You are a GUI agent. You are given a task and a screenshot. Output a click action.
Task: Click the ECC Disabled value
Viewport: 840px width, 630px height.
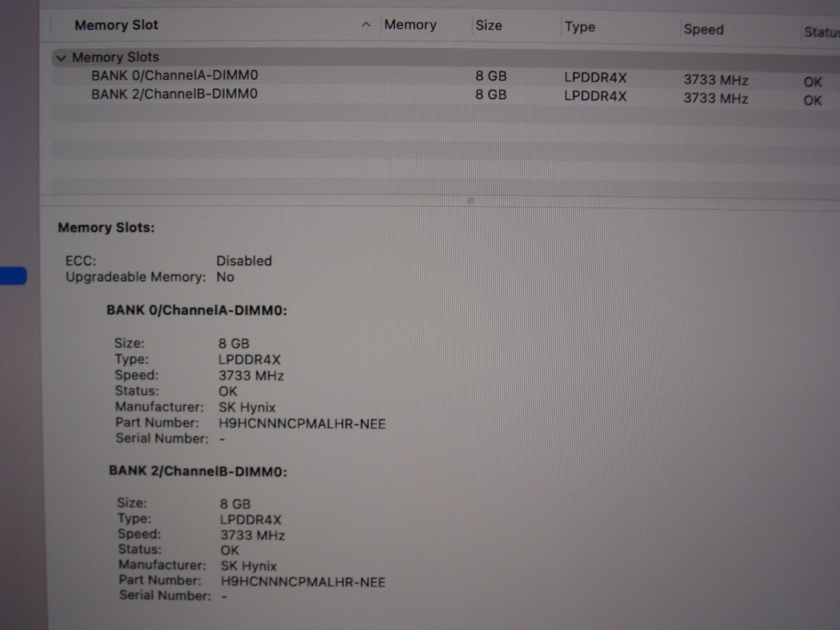pyautogui.click(x=244, y=261)
